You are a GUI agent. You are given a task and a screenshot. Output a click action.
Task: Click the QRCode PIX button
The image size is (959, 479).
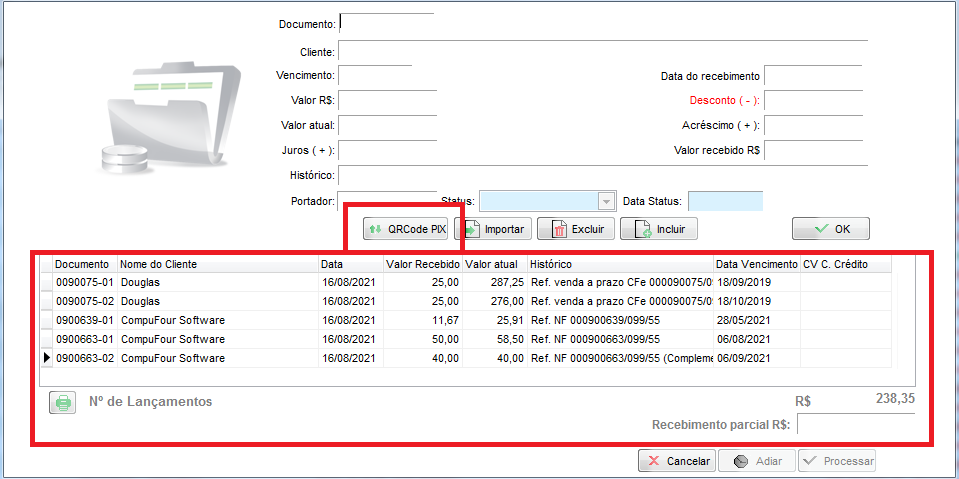click(x=407, y=229)
